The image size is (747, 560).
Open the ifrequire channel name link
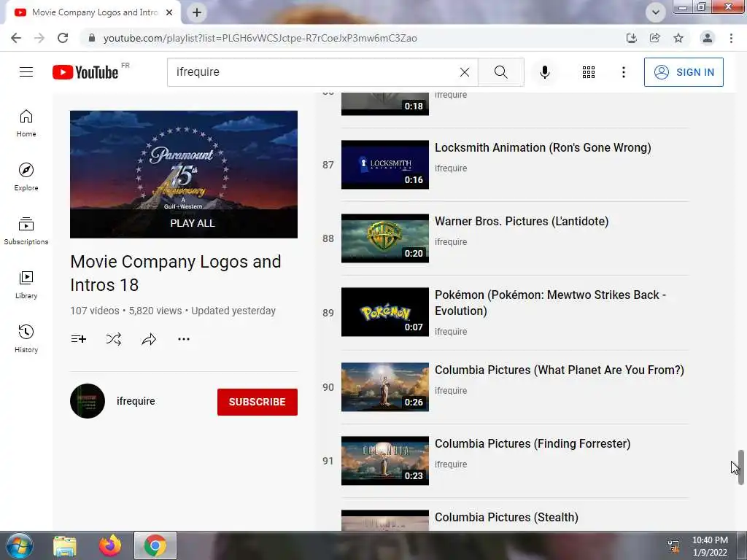pyautogui.click(x=136, y=401)
